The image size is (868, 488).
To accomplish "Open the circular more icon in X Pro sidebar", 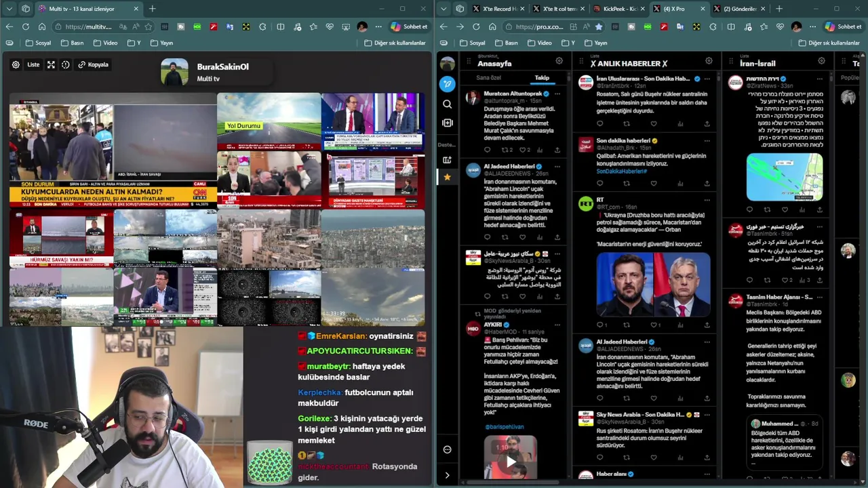I will (447, 449).
